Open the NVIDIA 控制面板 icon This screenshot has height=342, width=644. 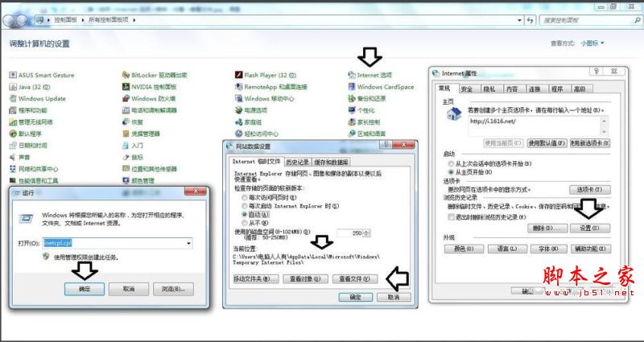pyautogui.click(x=126, y=87)
